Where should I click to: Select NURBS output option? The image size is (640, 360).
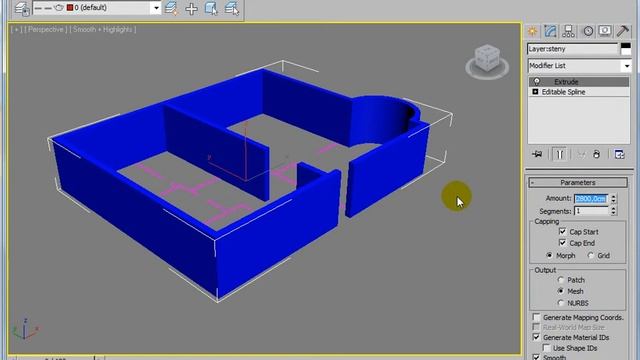point(561,303)
